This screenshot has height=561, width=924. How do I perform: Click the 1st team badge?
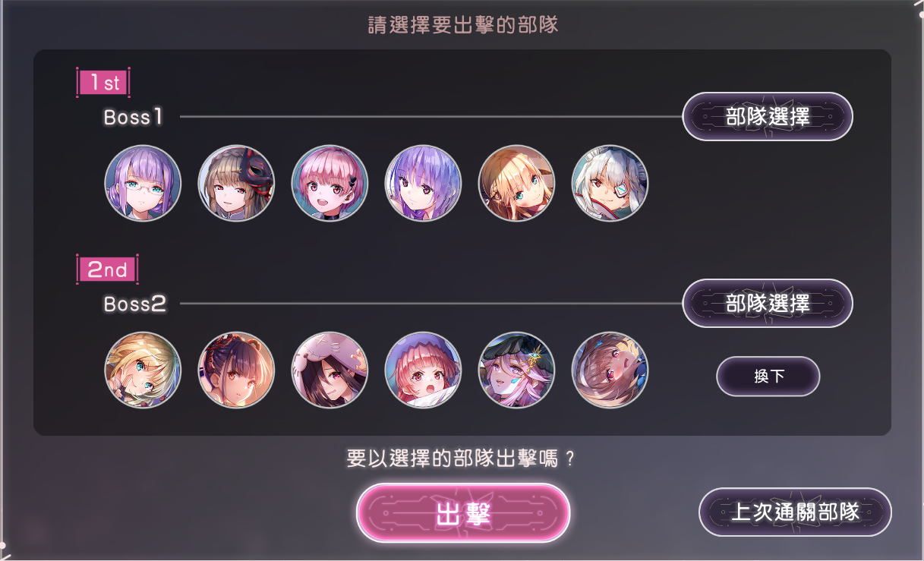[x=103, y=83]
